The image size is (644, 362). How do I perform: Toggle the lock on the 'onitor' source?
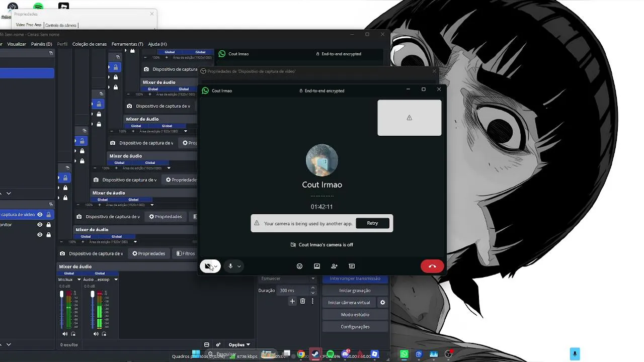(48, 225)
